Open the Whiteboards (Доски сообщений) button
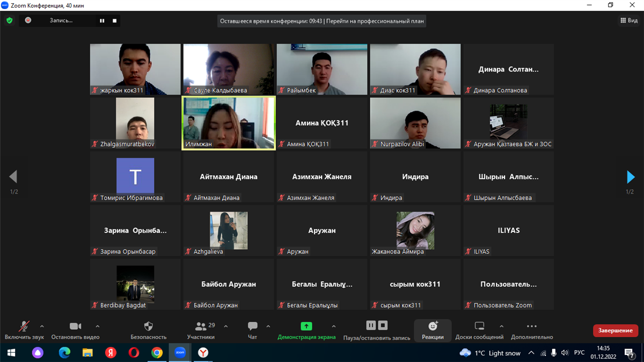Viewport: 644px width, 362px height. (479, 327)
